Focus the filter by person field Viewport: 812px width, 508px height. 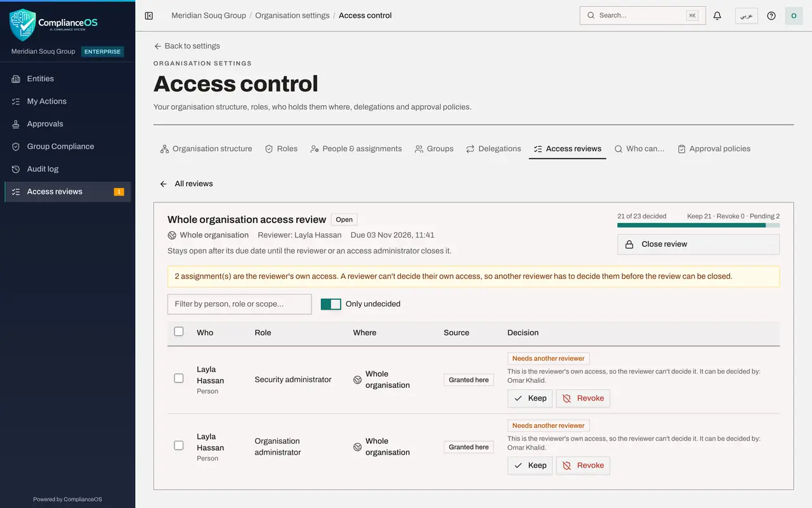coord(240,304)
